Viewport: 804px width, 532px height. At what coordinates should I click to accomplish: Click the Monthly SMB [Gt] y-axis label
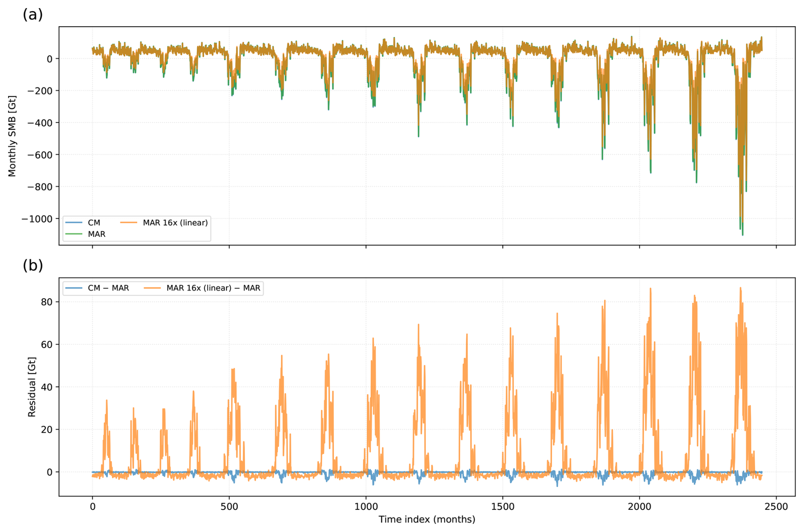12,136
